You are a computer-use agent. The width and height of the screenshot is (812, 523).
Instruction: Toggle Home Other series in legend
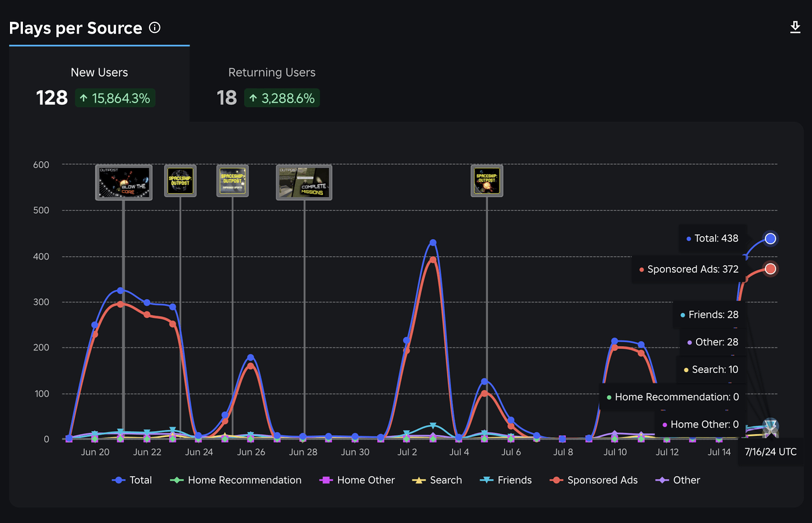point(357,480)
